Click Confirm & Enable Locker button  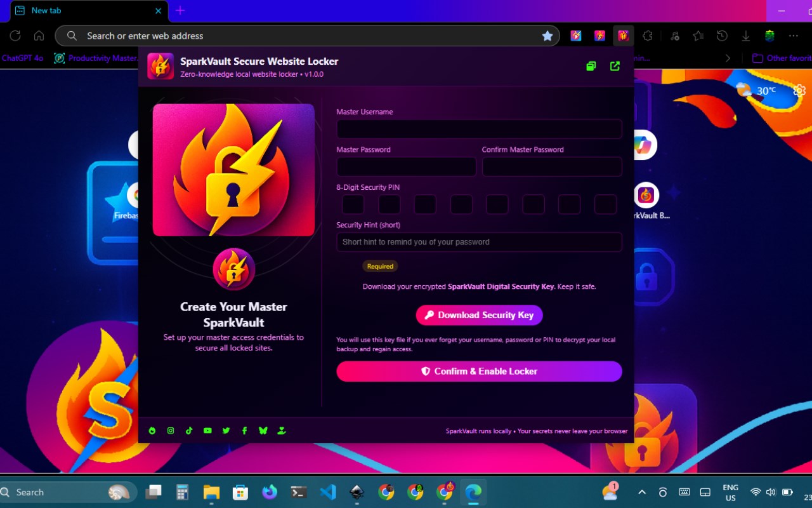click(x=479, y=371)
